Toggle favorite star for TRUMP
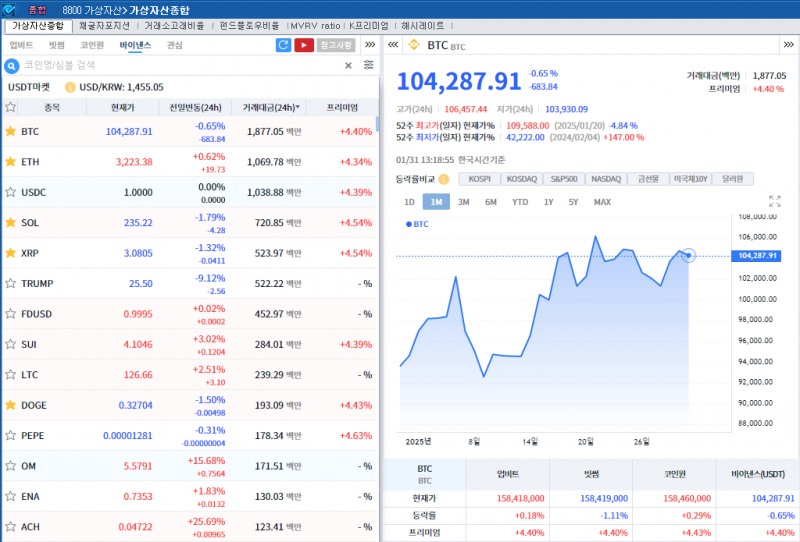 coord(10,283)
